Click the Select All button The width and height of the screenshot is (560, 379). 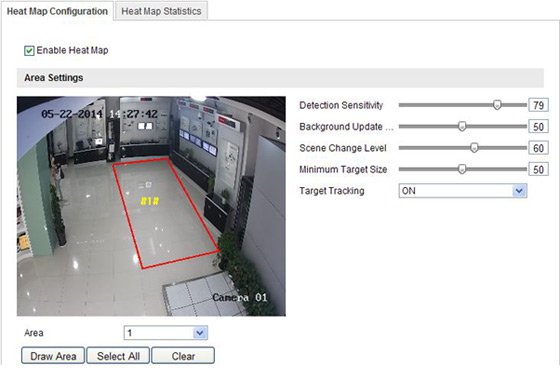118,356
